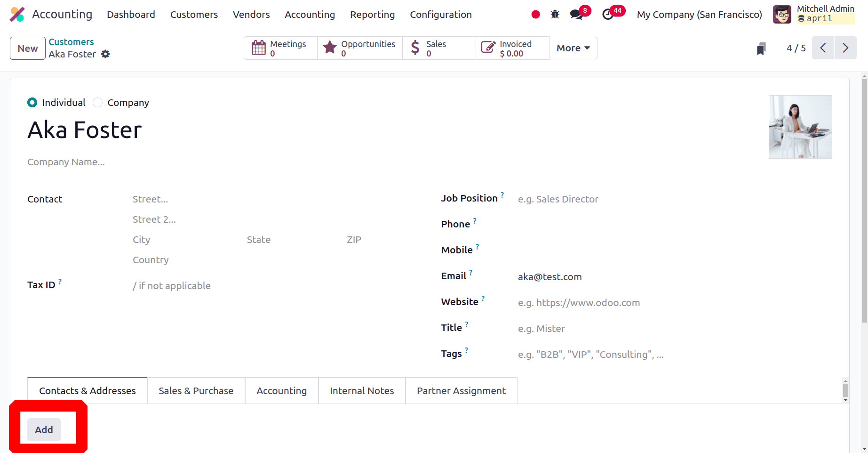Viewport: 868px width, 453px height.
Task: Click the Email field with aka@test.com
Action: click(675, 277)
